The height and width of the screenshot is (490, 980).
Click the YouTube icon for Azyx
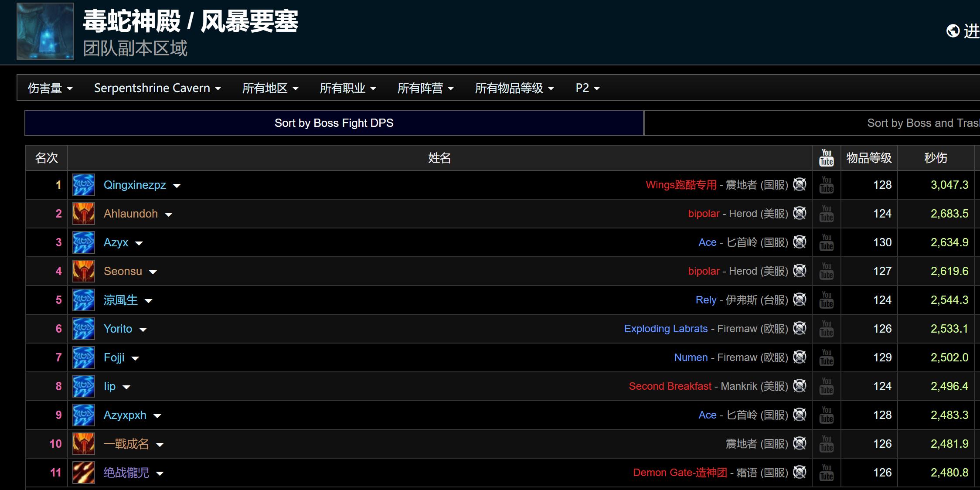click(826, 242)
